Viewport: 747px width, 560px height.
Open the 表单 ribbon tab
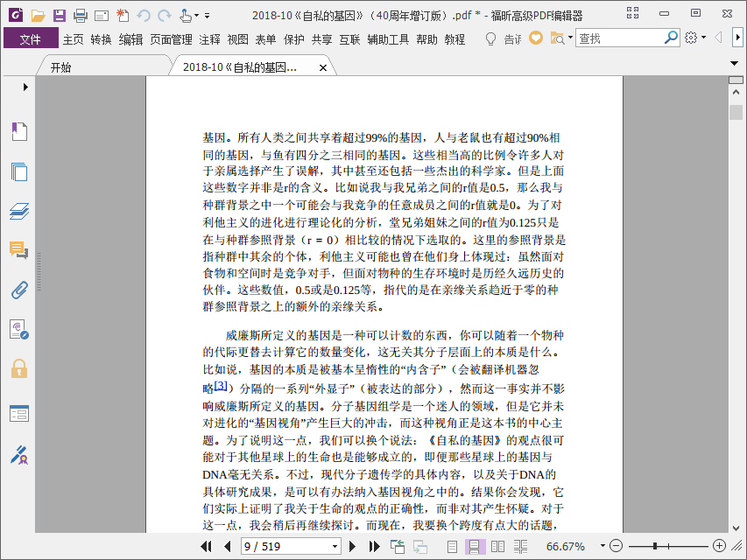pos(265,39)
